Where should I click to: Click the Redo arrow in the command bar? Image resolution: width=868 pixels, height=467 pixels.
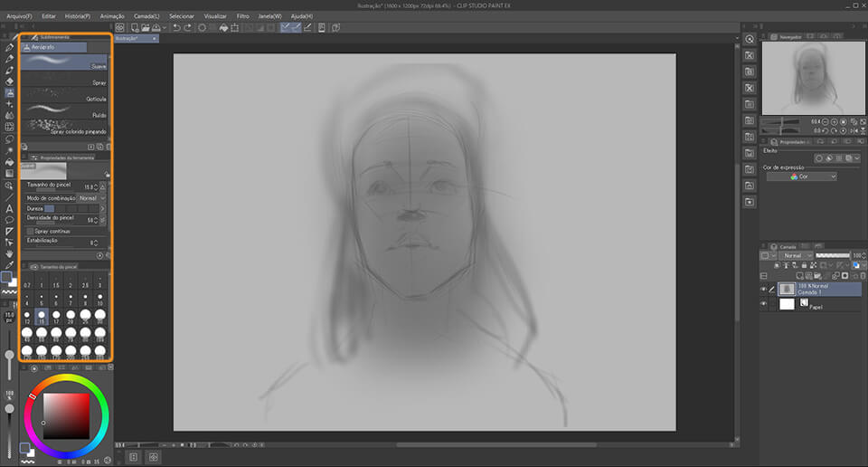[187, 28]
